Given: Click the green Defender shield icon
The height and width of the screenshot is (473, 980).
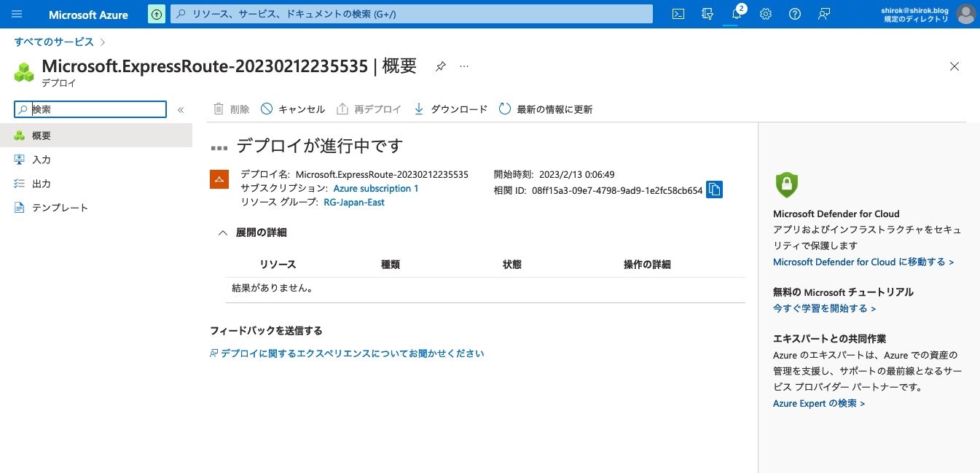Looking at the screenshot, I should (x=786, y=184).
